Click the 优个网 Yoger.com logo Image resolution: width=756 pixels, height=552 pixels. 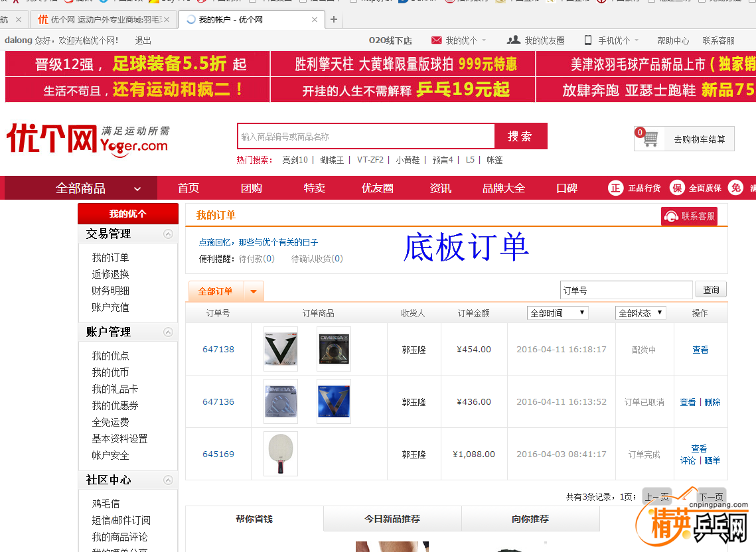(x=88, y=140)
